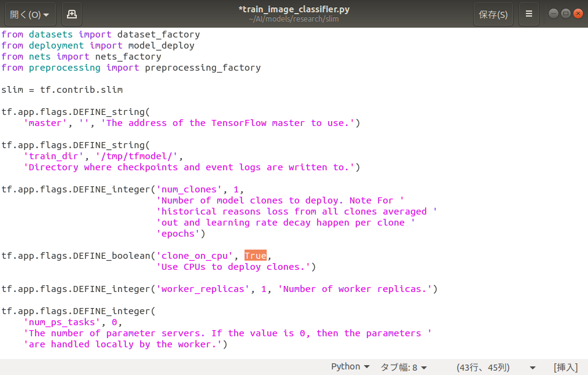
Task: Click 'out and learning rate decay' line
Action: 286,223
